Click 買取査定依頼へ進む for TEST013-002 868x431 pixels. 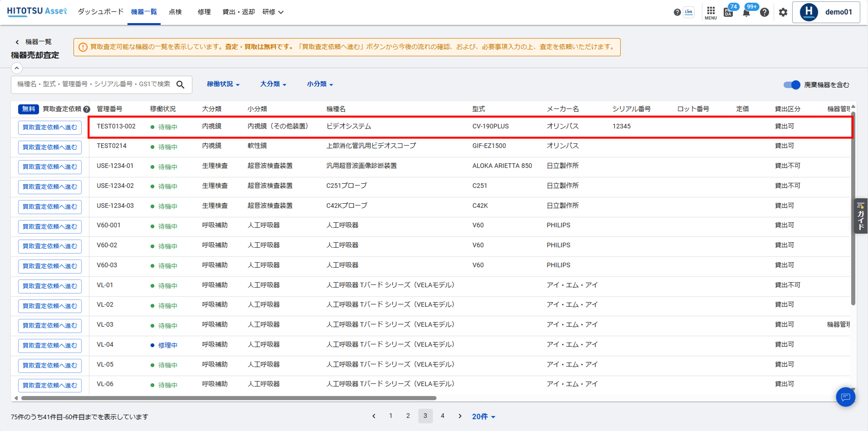pos(50,127)
